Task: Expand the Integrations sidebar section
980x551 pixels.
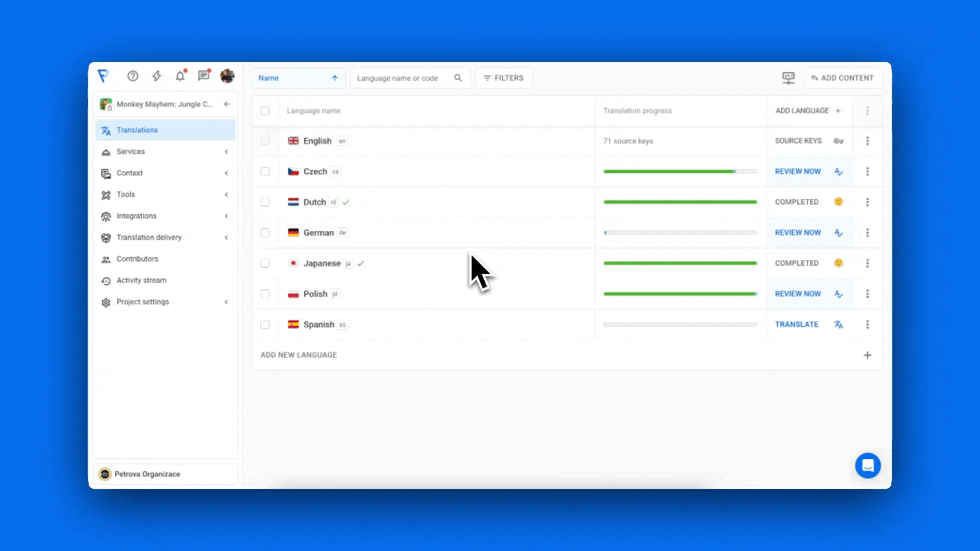Action: point(165,216)
